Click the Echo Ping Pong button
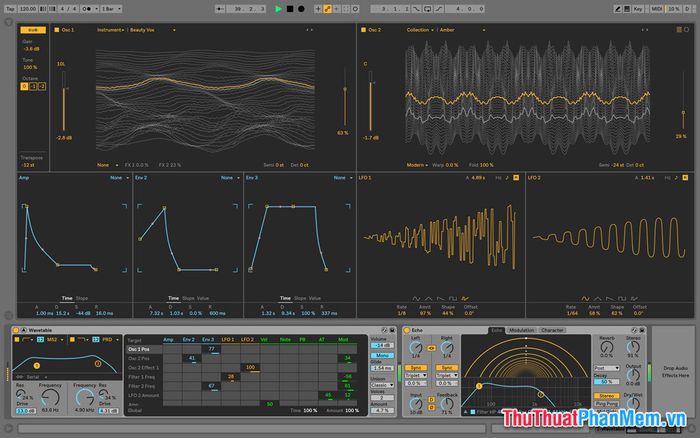This screenshot has width=700, height=438. coord(607,404)
